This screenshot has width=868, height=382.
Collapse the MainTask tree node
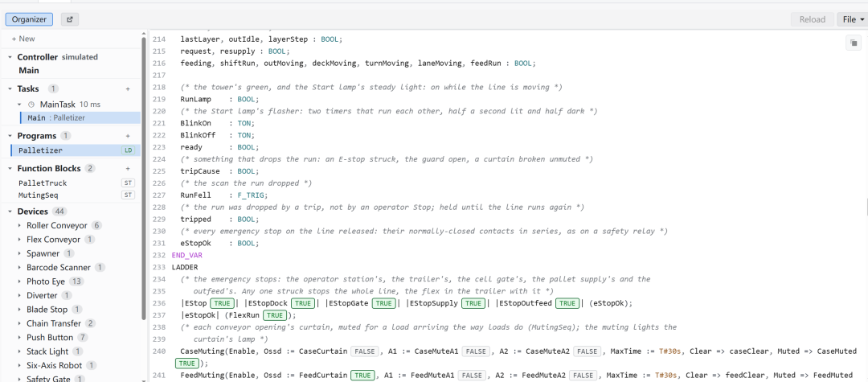tap(20, 104)
